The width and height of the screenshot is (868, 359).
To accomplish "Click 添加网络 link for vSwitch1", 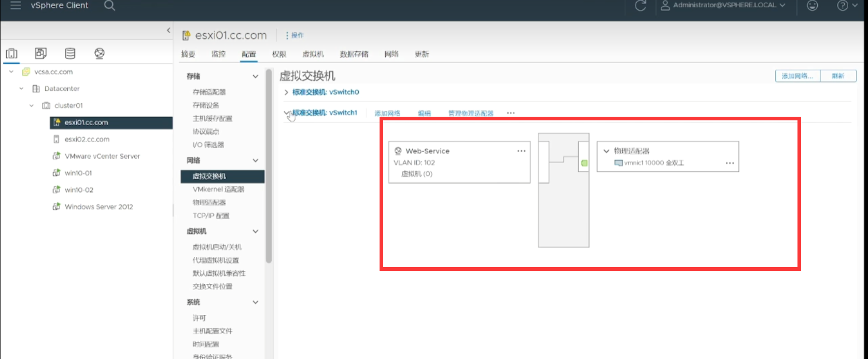I will pyautogui.click(x=387, y=113).
